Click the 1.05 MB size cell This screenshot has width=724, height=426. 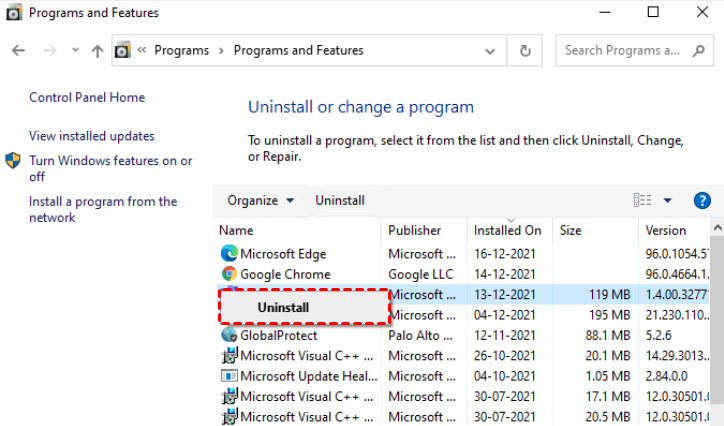[x=608, y=376]
